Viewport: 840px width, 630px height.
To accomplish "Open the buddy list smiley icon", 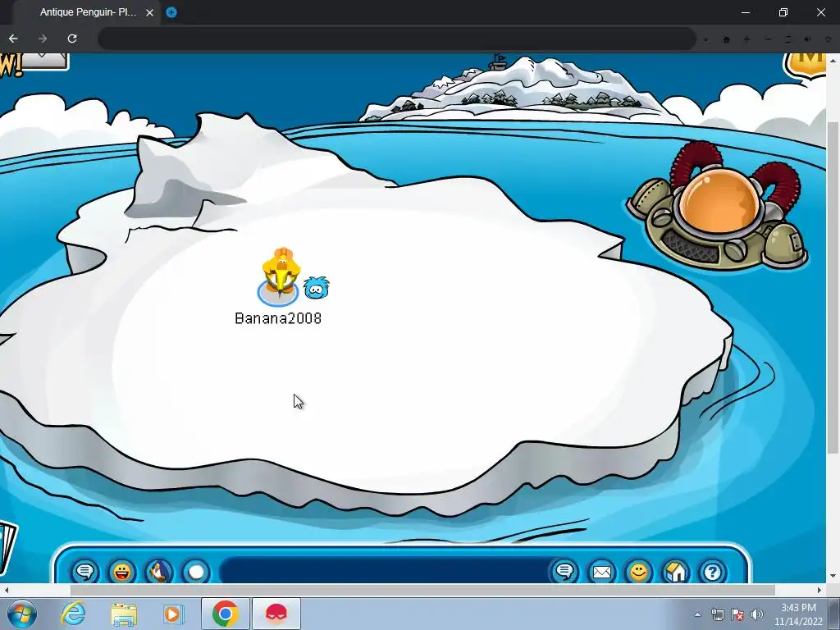I will pos(638,572).
